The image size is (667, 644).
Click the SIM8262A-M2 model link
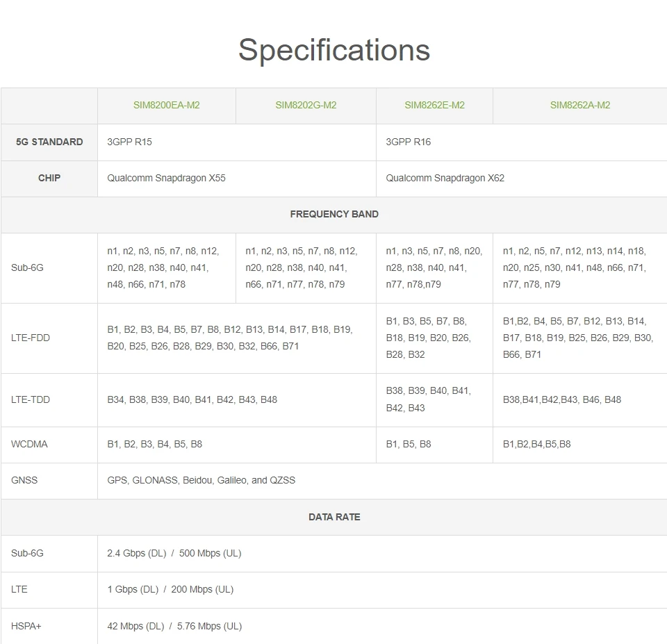point(580,106)
